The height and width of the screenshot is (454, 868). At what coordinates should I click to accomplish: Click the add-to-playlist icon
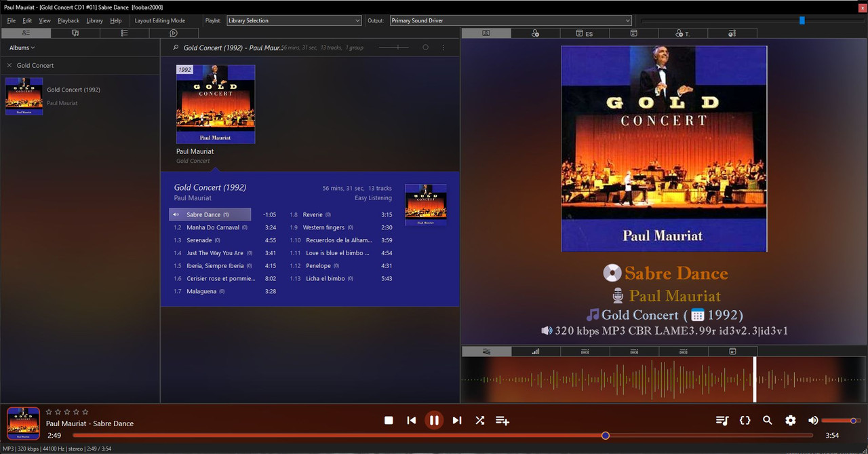pyautogui.click(x=502, y=421)
